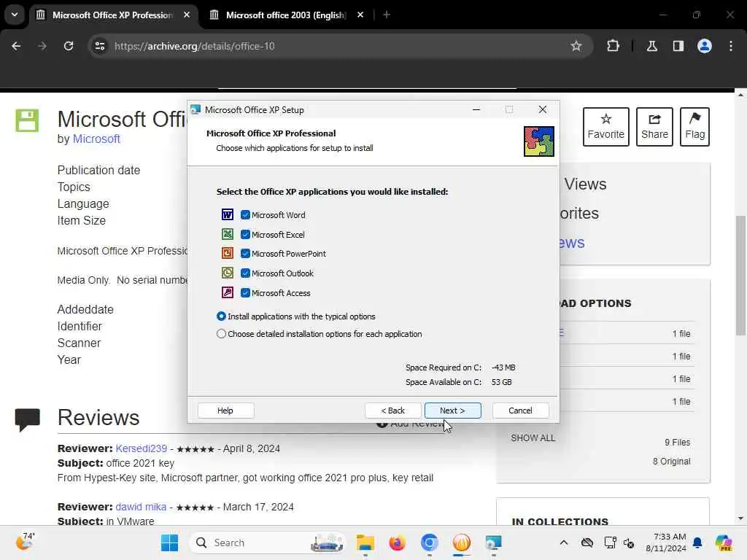The width and height of the screenshot is (747, 560).
Task: Show hidden system tray icons
Action: tap(564, 542)
